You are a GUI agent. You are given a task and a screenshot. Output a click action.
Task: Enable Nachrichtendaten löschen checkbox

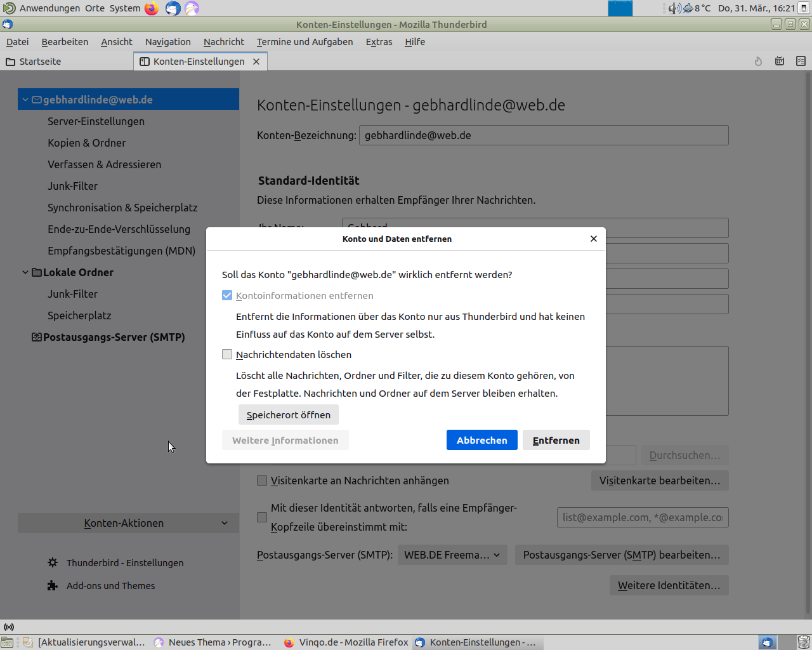click(x=227, y=354)
